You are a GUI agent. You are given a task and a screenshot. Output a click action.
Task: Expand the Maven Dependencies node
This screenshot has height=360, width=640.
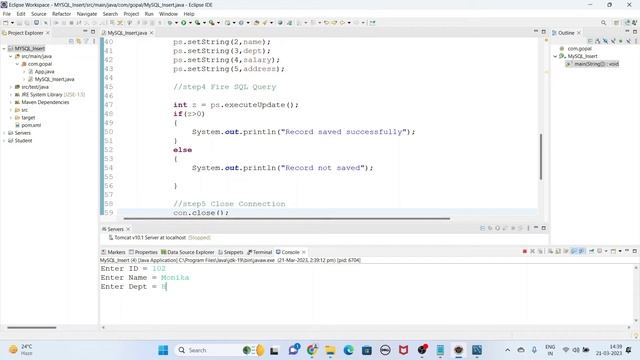11,102
